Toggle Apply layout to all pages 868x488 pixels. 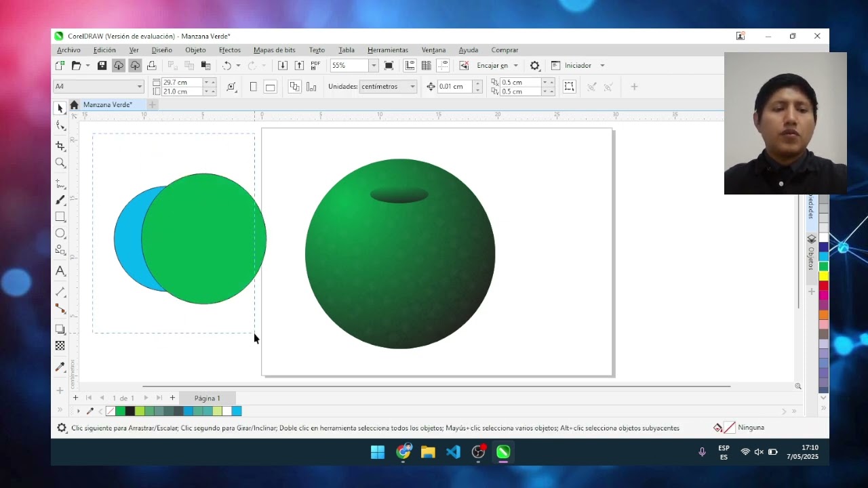[x=295, y=87]
